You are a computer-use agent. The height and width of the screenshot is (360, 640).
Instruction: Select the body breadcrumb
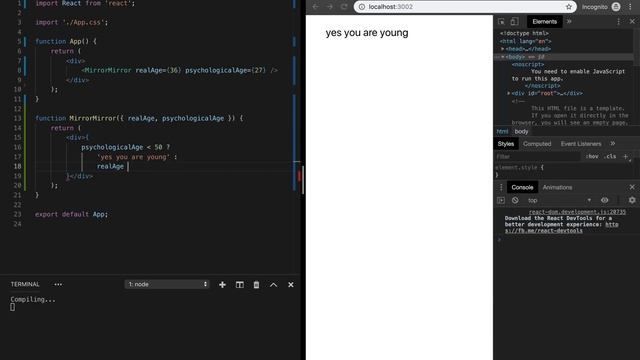click(521, 131)
